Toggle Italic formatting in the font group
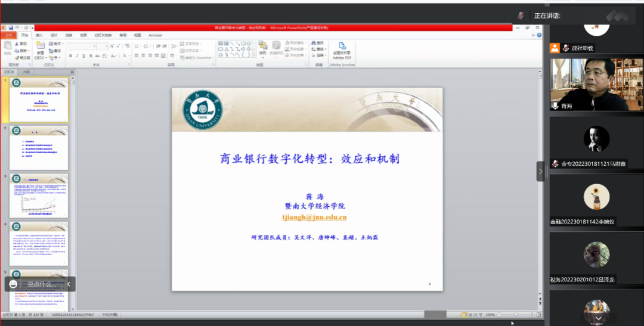 pos(77,56)
